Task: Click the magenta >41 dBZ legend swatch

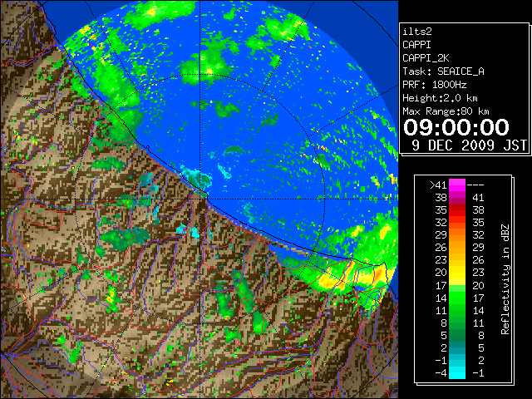Action: (x=457, y=185)
